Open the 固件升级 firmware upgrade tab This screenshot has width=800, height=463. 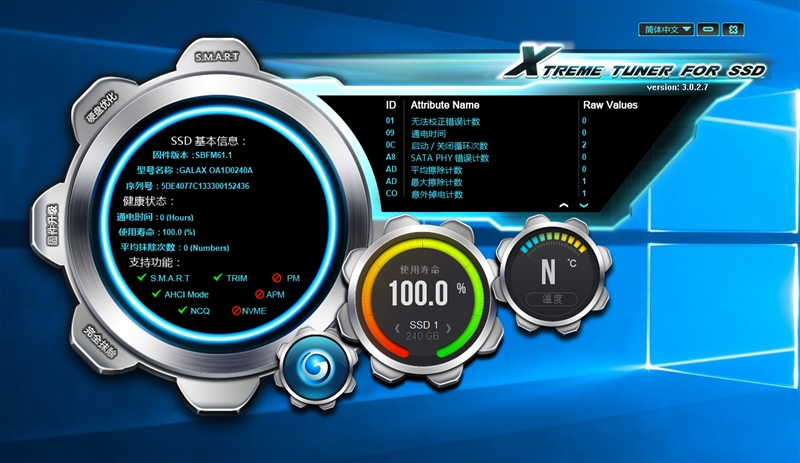[x=52, y=225]
